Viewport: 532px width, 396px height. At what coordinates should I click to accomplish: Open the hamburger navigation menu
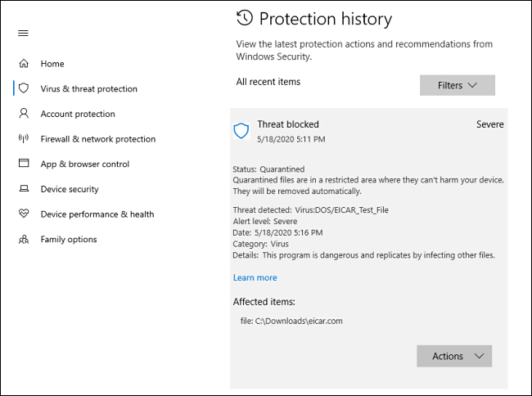click(23, 34)
